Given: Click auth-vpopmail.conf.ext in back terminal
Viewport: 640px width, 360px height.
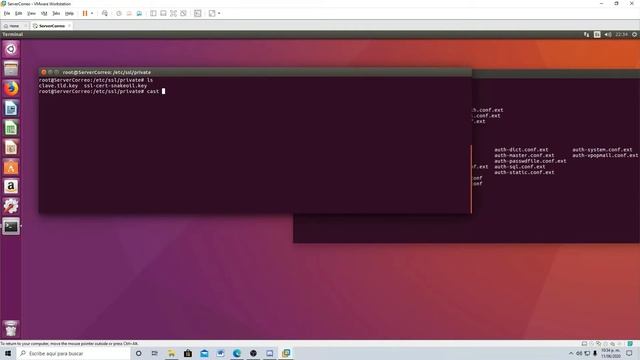Looking at the screenshot, I should click(x=605, y=156).
